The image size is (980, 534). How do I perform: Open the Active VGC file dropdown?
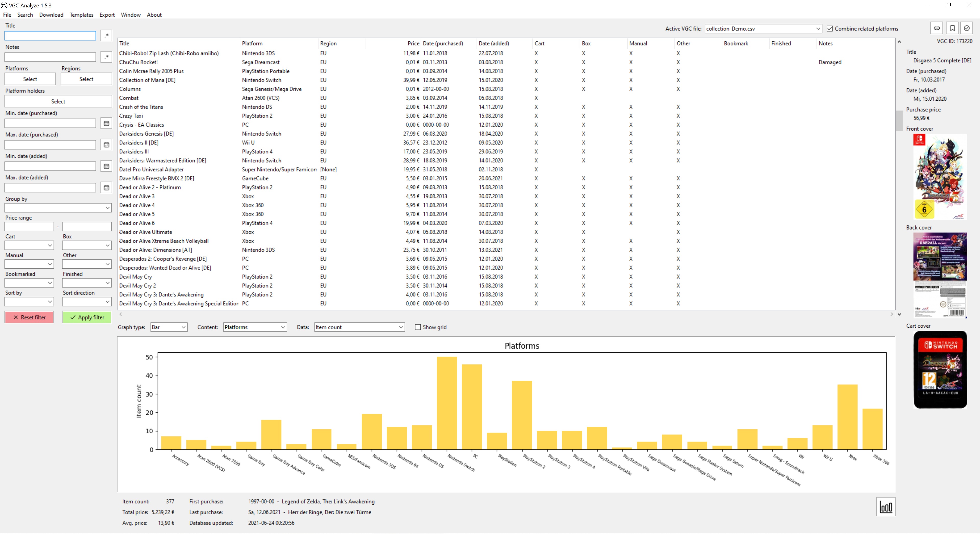tap(763, 29)
